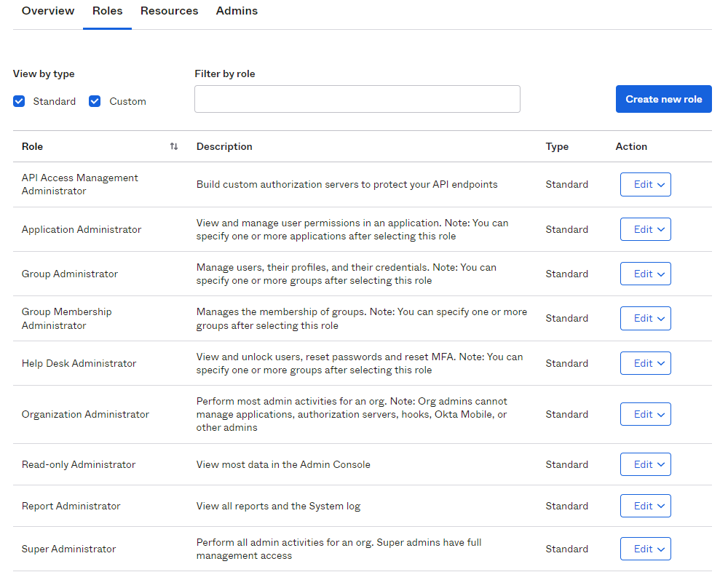Image resolution: width=728 pixels, height=580 pixels.
Task: Sort roles using the Role column sort icon
Action: 174,146
